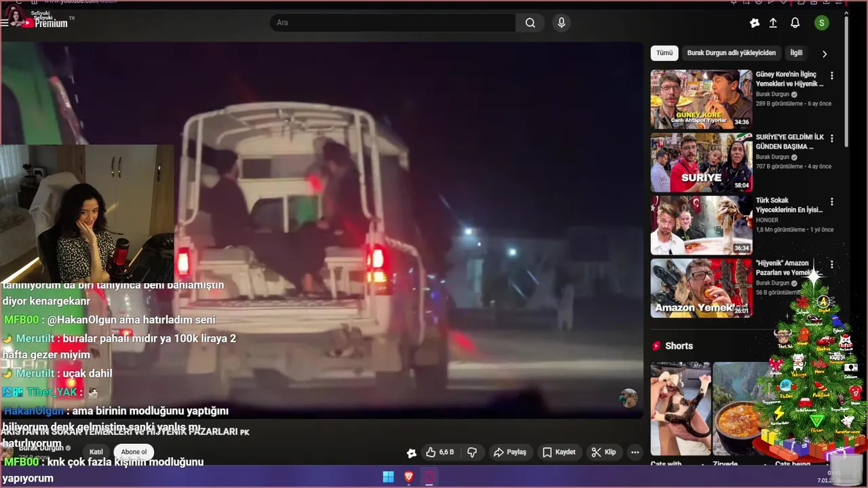Open Amazon Yemekleri video thumbnail

(701, 288)
